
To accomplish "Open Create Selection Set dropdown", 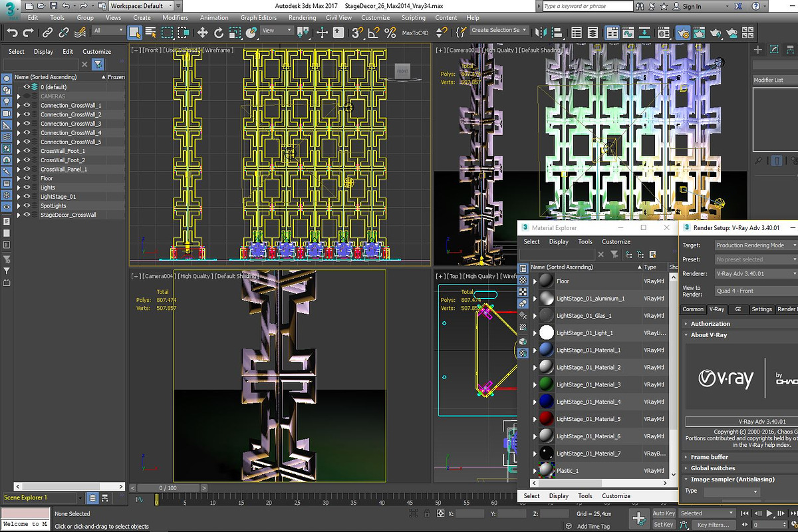I will (499, 30).
